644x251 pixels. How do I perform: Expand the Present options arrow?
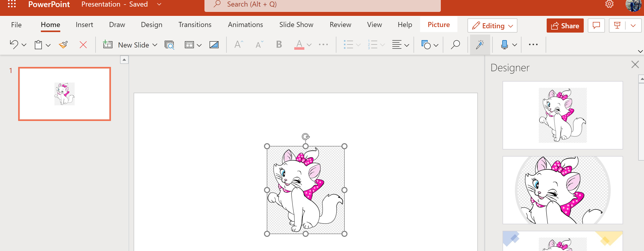point(633,26)
